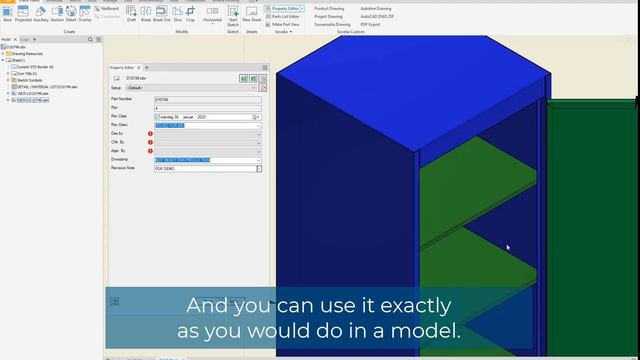The image size is (640, 360).
Task: Click first green icon beside D10748.idw
Action: 244,78
